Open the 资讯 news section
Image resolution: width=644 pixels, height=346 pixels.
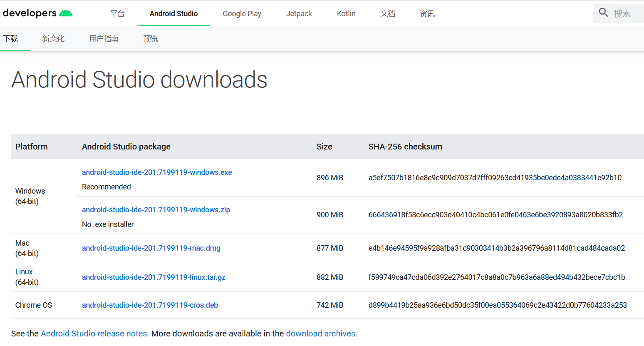click(427, 13)
